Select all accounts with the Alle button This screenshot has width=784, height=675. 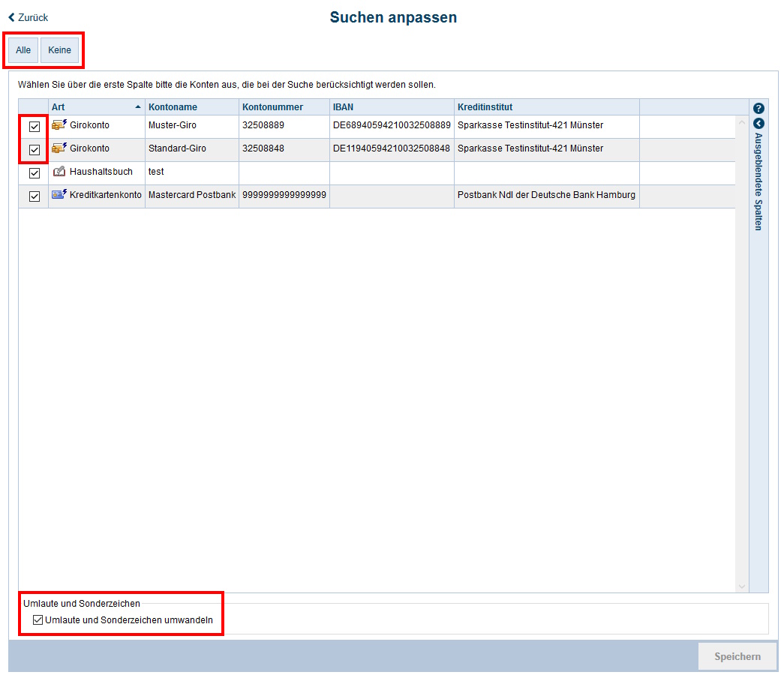point(23,50)
